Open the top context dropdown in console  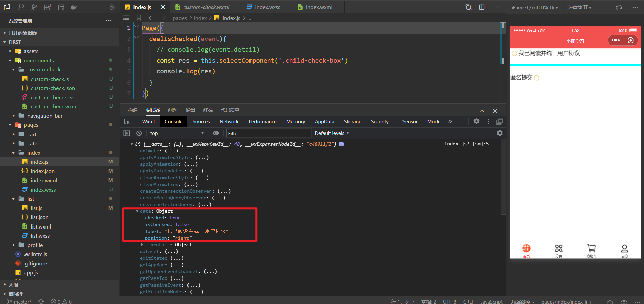176,133
